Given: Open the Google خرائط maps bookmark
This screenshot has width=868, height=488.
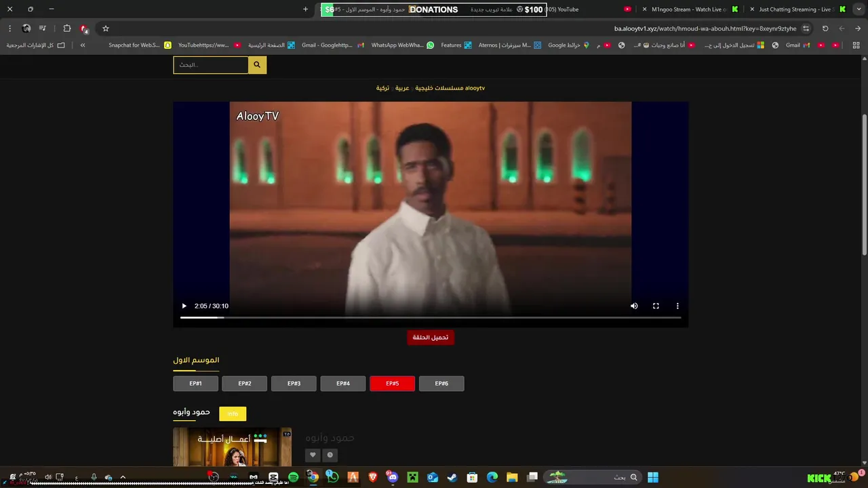Looking at the screenshot, I should point(569,45).
